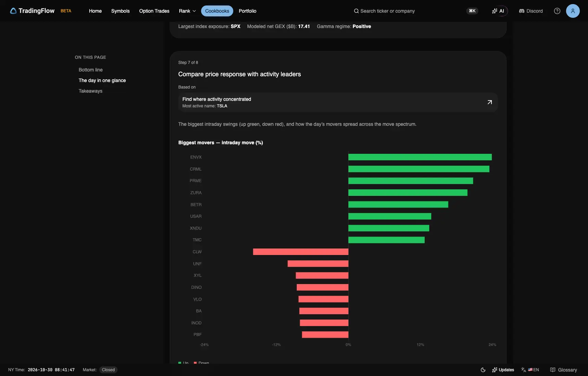Viewport: 588px width, 376px height.
Task: Expand the Rank dropdown menu
Action: (x=187, y=11)
